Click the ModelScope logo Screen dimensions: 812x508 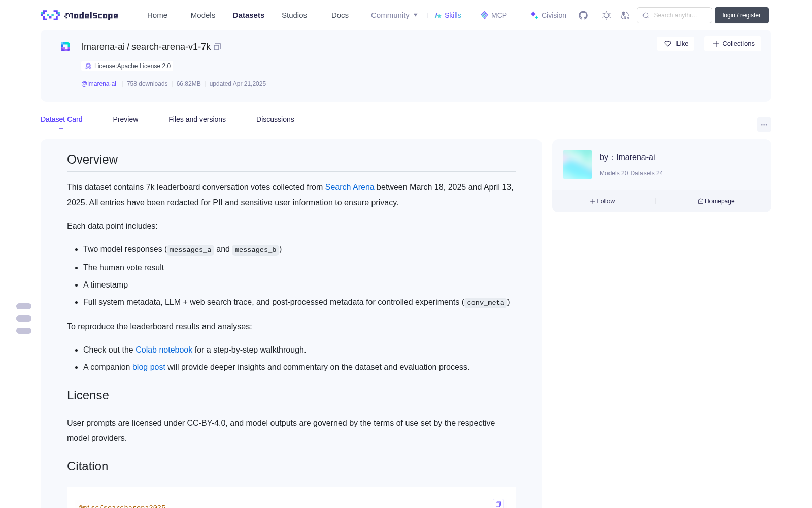[79, 15]
